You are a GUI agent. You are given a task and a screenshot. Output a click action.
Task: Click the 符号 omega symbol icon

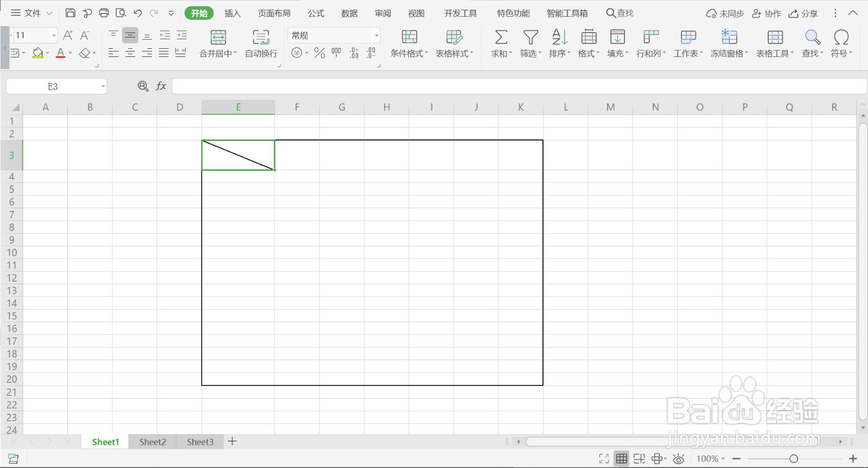click(841, 37)
